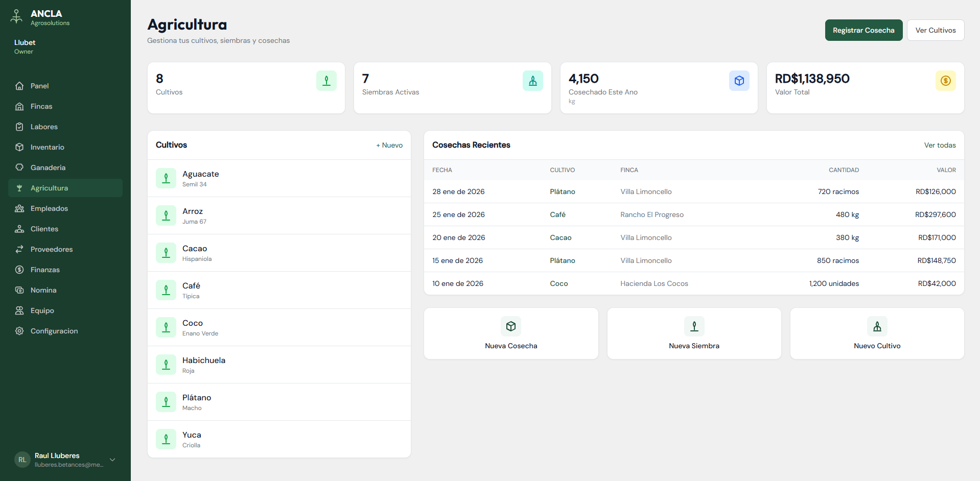
Task: Click the yellow coin icon on Valor Total
Action: coord(945,81)
